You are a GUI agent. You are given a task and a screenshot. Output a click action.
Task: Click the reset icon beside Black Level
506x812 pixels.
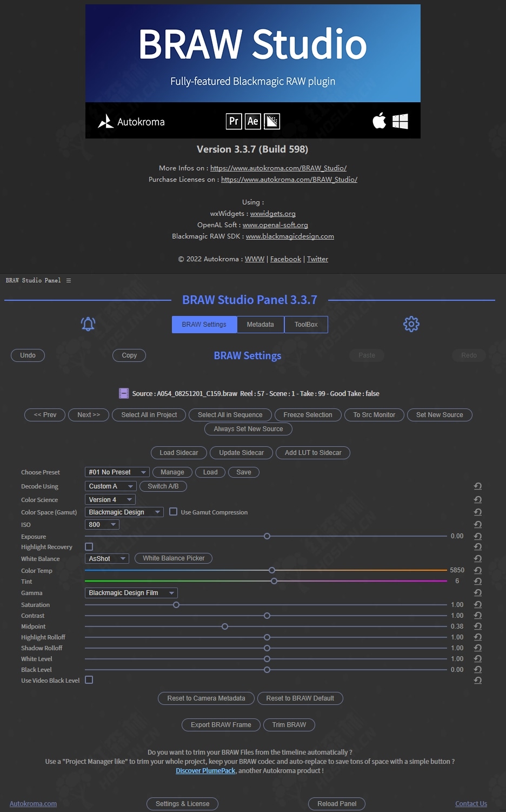(478, 670)
